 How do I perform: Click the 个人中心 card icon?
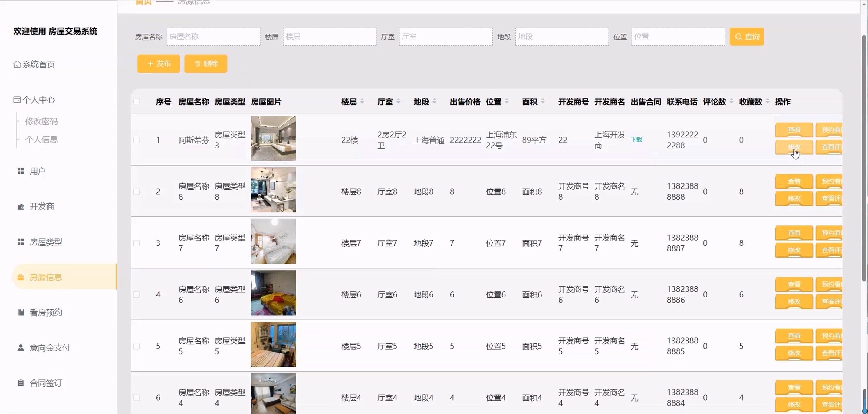click(x=17, y=100)
